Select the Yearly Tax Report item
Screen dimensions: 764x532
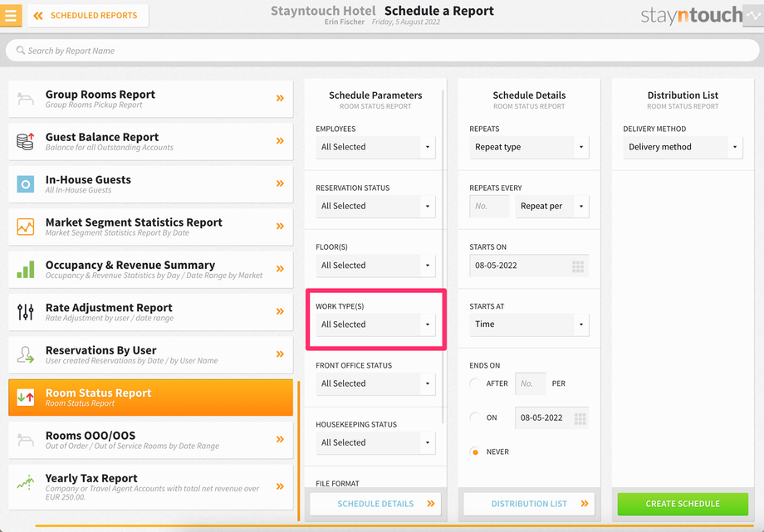point(150,486)
